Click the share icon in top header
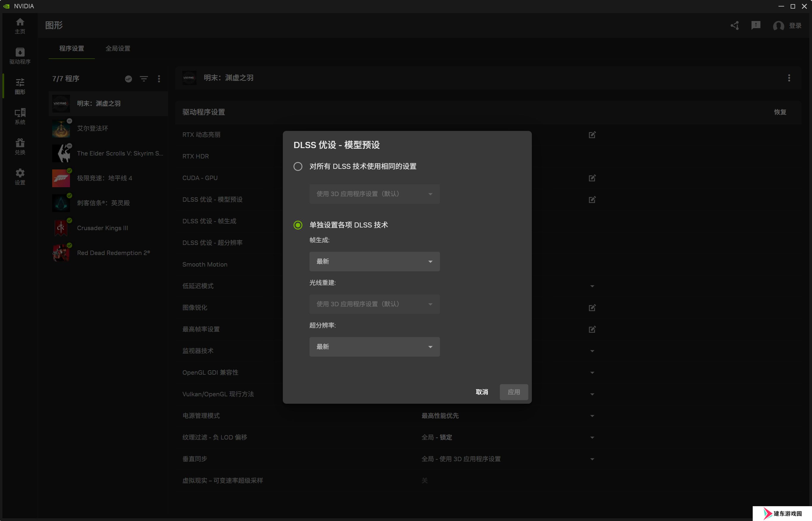Viewport: 812px width, 521px height. click(x=734, y=25)
